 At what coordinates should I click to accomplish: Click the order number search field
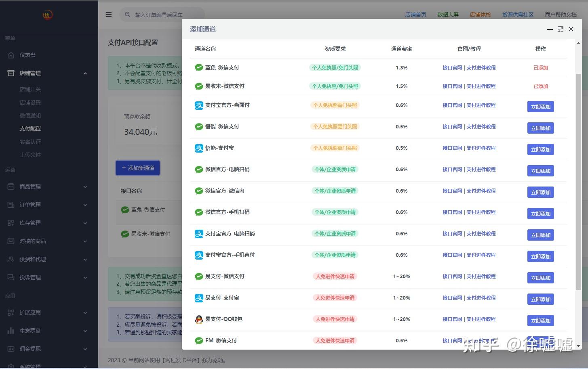(x=162, y=15)
